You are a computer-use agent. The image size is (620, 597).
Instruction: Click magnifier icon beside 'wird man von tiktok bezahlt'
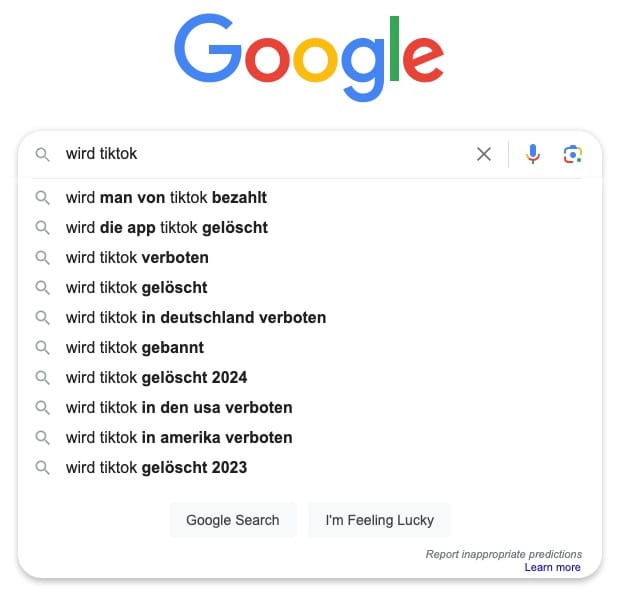(x=42, y=198)
